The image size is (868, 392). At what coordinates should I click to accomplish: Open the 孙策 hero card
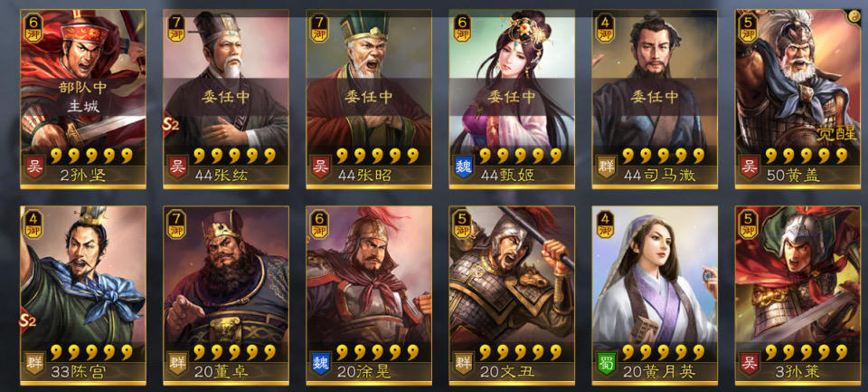point(797,295)
